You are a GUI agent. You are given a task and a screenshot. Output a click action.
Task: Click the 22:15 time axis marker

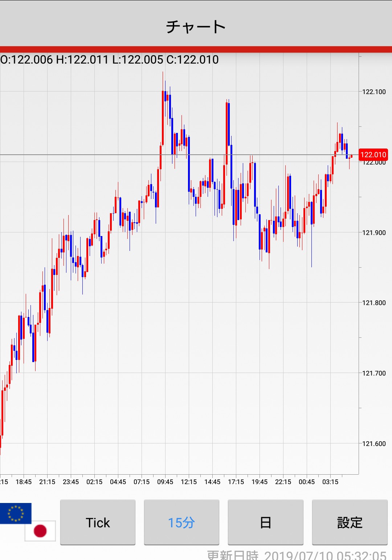point(283,482)
